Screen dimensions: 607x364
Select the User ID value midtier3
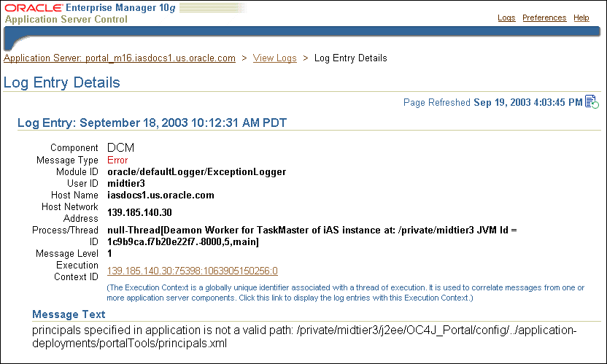click(x=126, y=183)
